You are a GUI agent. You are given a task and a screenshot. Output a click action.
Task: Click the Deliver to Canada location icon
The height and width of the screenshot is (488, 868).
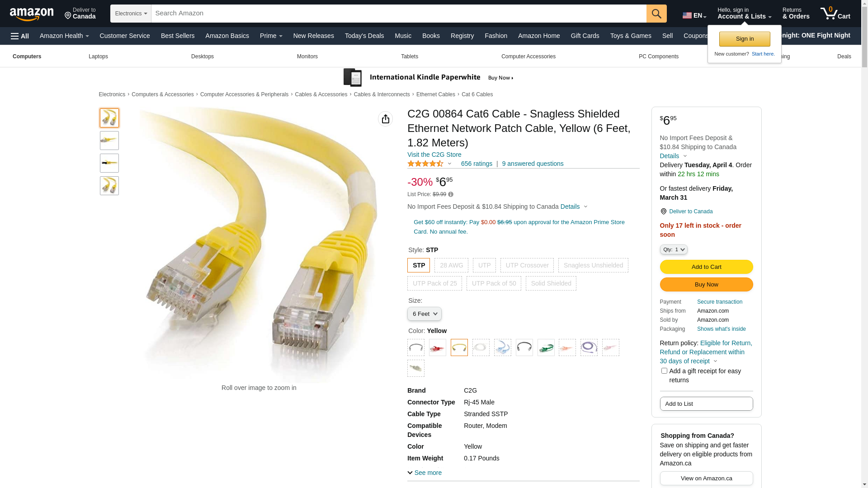point(663,211)
